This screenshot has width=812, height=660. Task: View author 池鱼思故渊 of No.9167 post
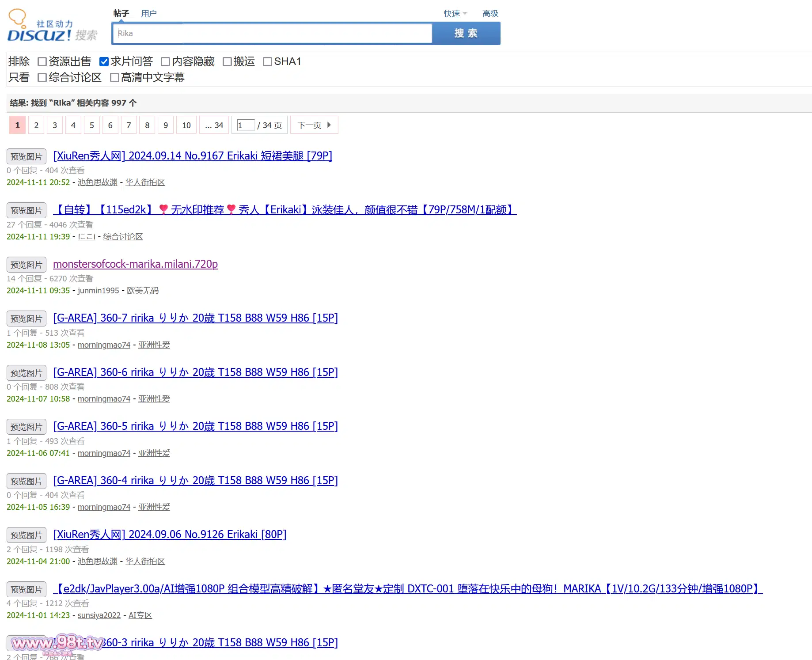click(x=98, y=182)
